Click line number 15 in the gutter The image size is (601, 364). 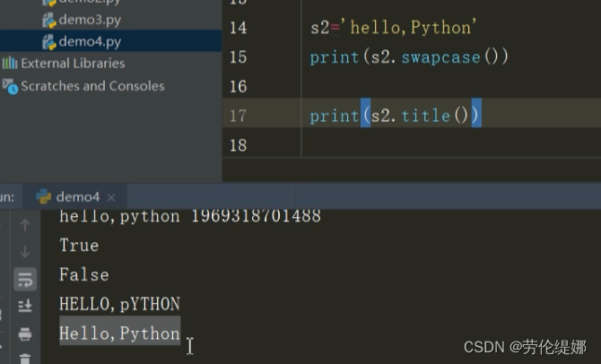point(238,57)
